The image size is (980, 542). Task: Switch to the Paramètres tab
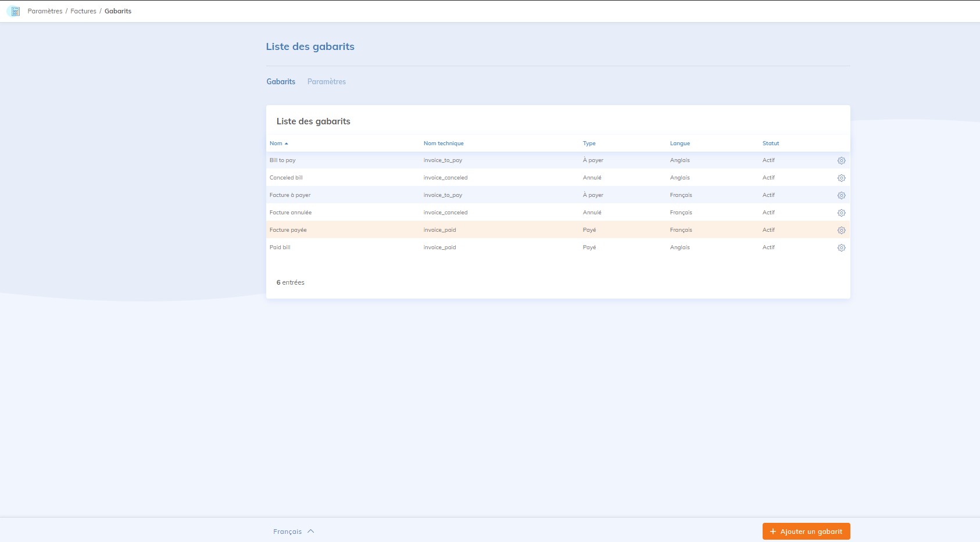pyautogui.click(x=326, y=82)
